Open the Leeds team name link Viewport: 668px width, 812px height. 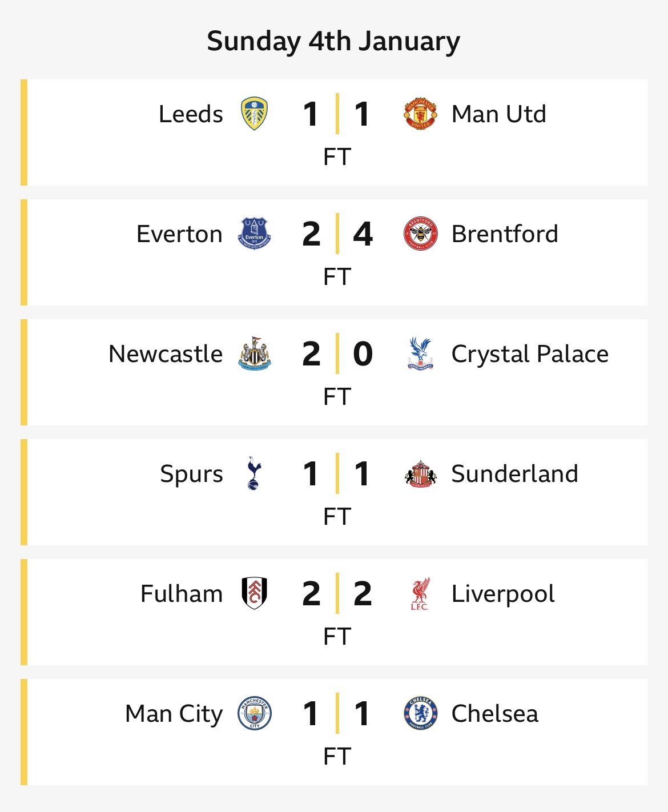point(191,114)
